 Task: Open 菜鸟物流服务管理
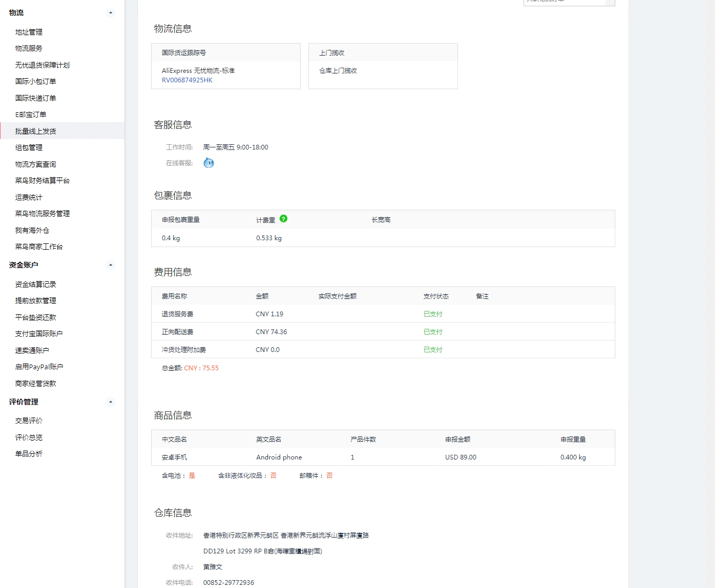click(42, 213)
